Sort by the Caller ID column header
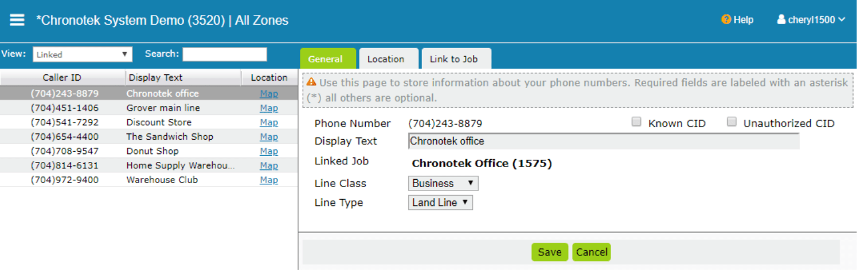The image size is (868, 273). 62,78
